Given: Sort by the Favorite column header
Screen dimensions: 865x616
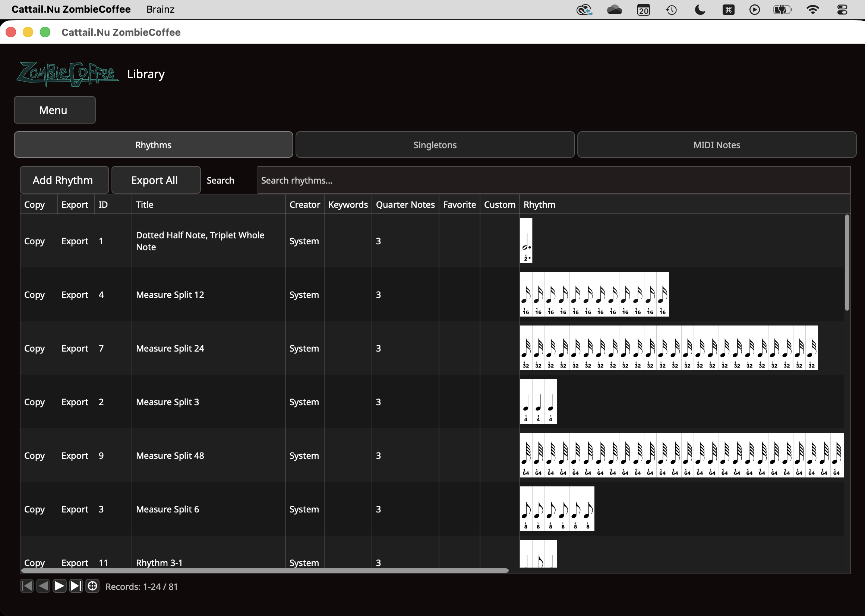Looking at the screenshot, I should pos(459,204).
